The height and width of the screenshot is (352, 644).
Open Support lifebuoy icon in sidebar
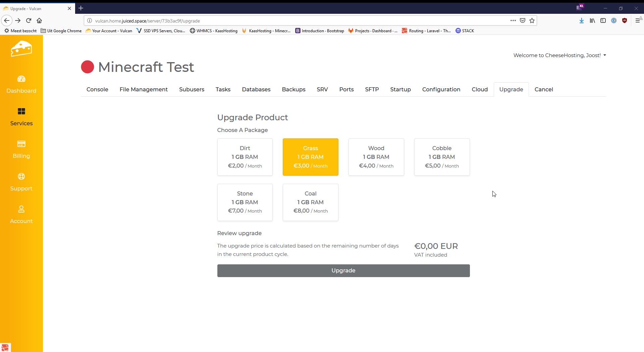(21, 177)
